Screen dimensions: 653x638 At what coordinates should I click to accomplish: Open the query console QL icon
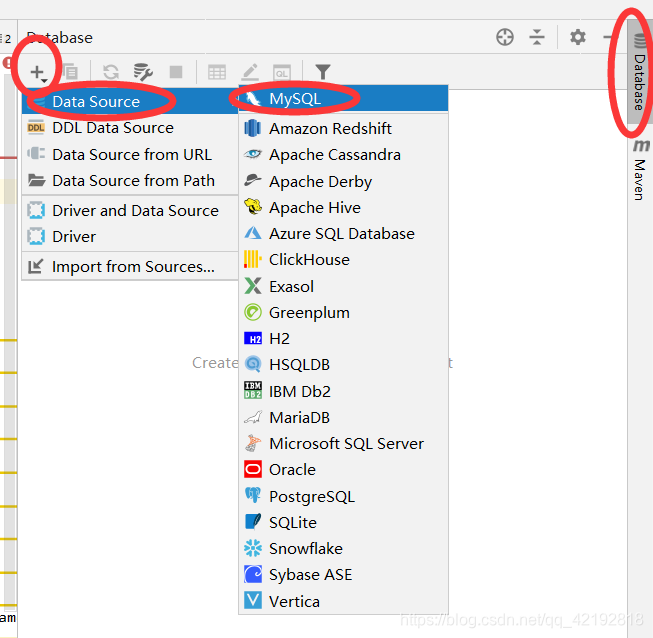282,73
